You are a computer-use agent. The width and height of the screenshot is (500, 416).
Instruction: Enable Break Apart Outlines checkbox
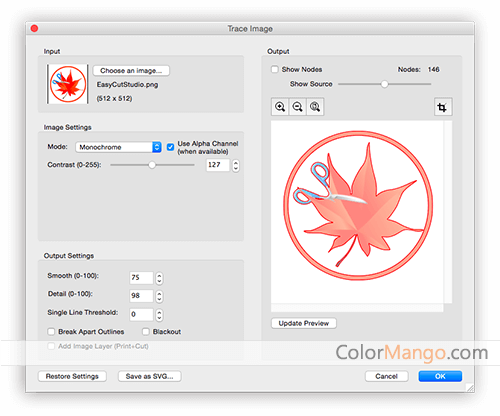(51, 332)
